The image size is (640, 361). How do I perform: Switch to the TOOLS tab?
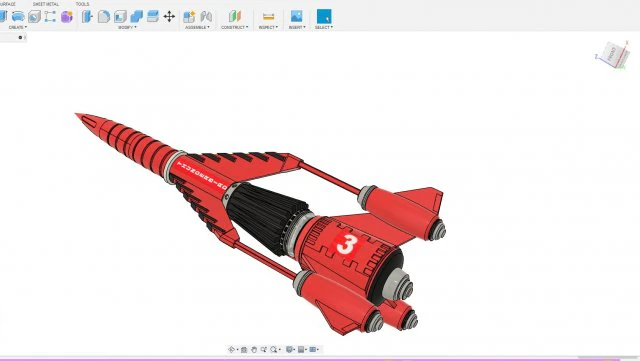pos(82,4)
